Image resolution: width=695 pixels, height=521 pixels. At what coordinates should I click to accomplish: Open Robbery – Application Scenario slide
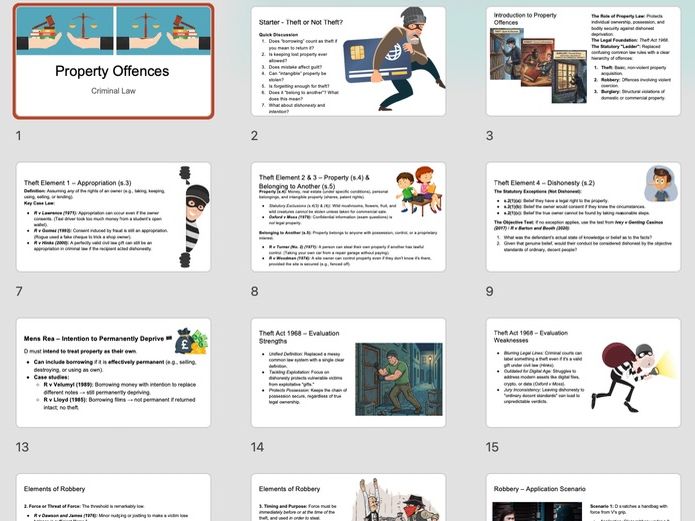583,497
